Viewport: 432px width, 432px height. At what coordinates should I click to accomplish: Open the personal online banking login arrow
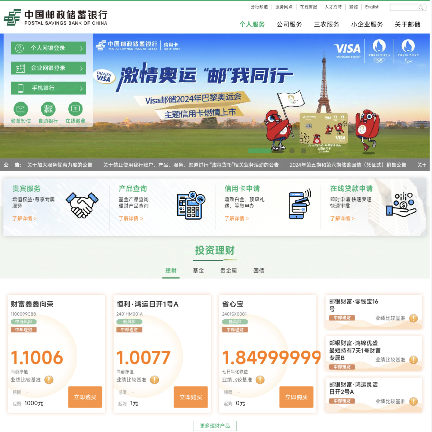(x=81, y=48)
